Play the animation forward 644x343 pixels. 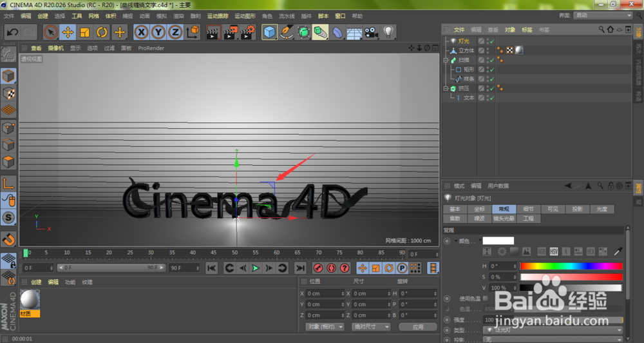256,268
